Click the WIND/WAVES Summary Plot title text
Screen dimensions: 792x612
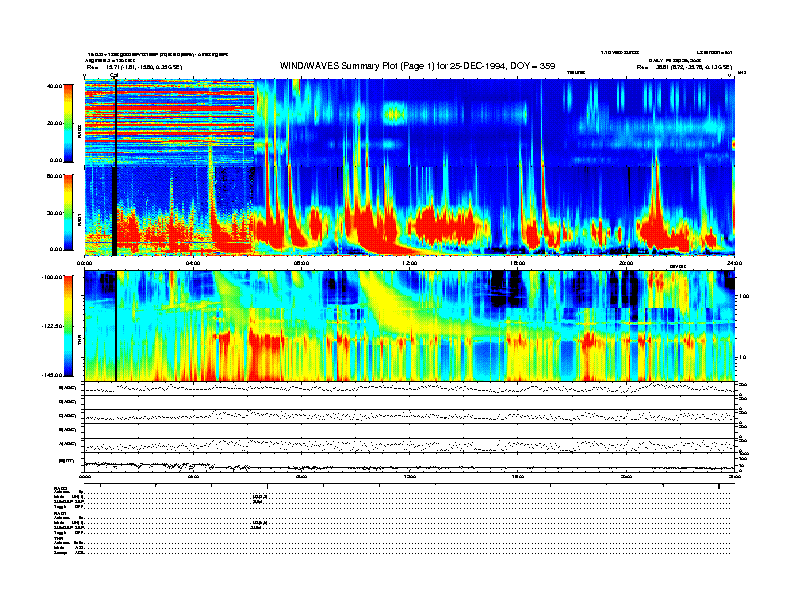coord(417,66)
